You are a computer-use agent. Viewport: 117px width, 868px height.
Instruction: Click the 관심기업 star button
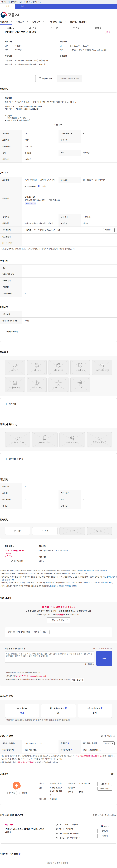tap(11, 793)
